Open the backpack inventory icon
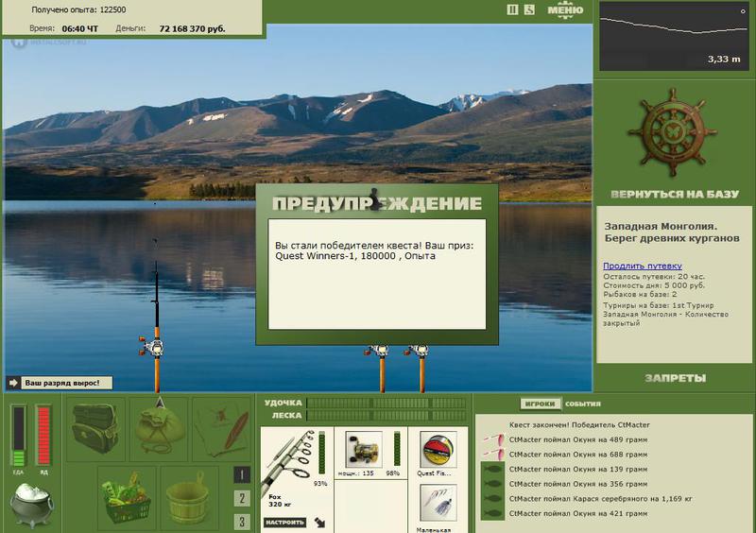 [x=95, y=428]
